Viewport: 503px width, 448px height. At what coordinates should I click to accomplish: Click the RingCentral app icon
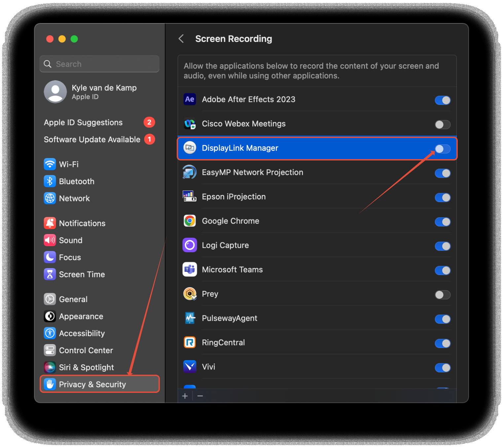point(190,342)
